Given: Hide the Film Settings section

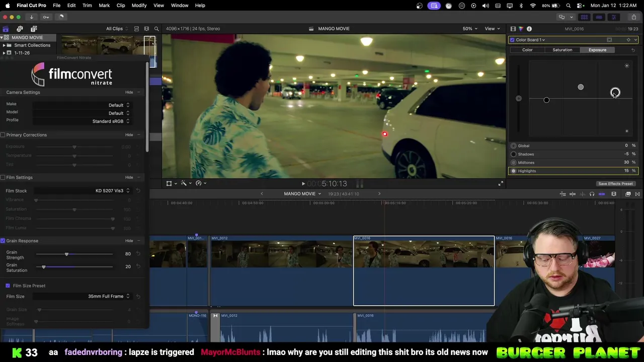Looking at the screenshot, I should (x=129, y=177).
